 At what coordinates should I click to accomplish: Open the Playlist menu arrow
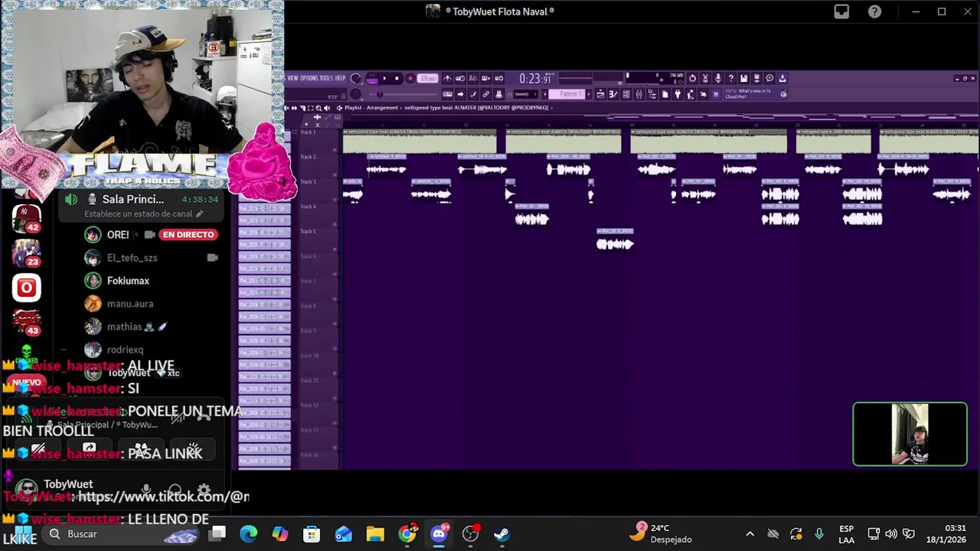pos(339,108)
